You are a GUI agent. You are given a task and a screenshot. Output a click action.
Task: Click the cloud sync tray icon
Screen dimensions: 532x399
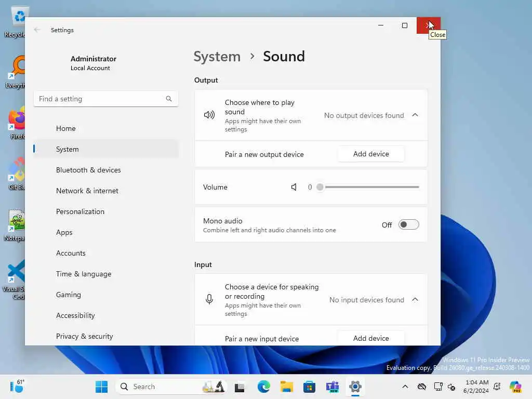click(x=422, y=387)
